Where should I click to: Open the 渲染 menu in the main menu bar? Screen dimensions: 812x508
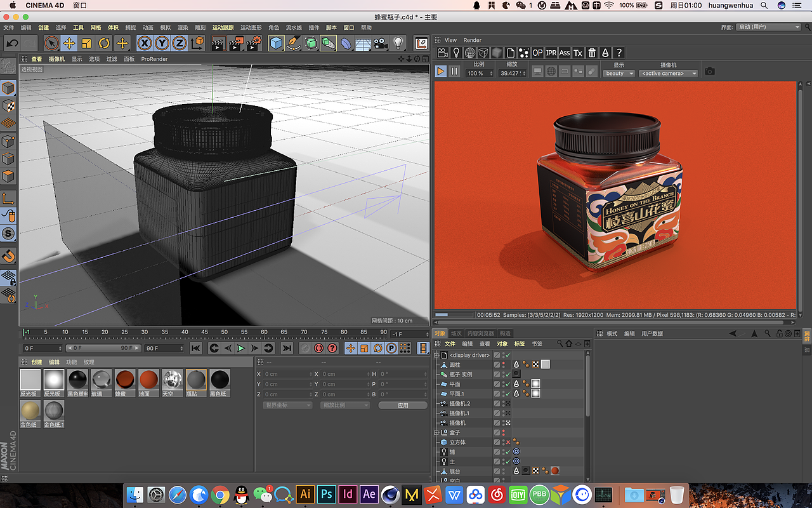click(183, 27)
